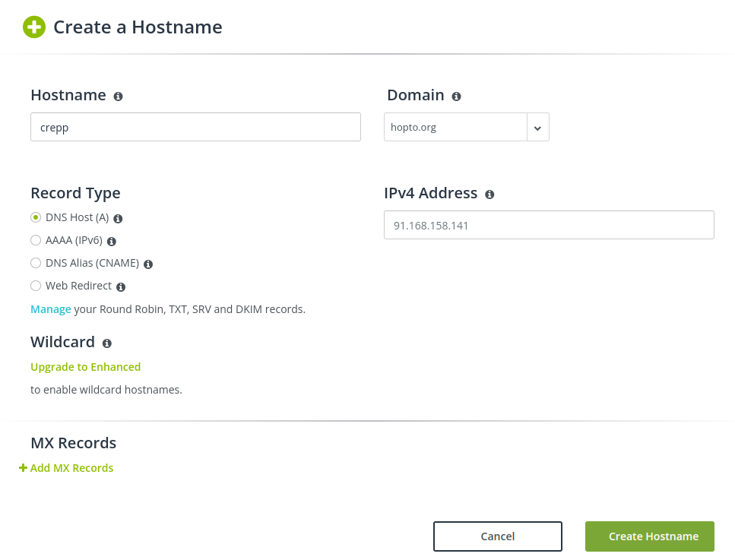735x560 pixels.
Task: Click the info icon beside AAAA (IPv6)
Action: coord(112,242)
